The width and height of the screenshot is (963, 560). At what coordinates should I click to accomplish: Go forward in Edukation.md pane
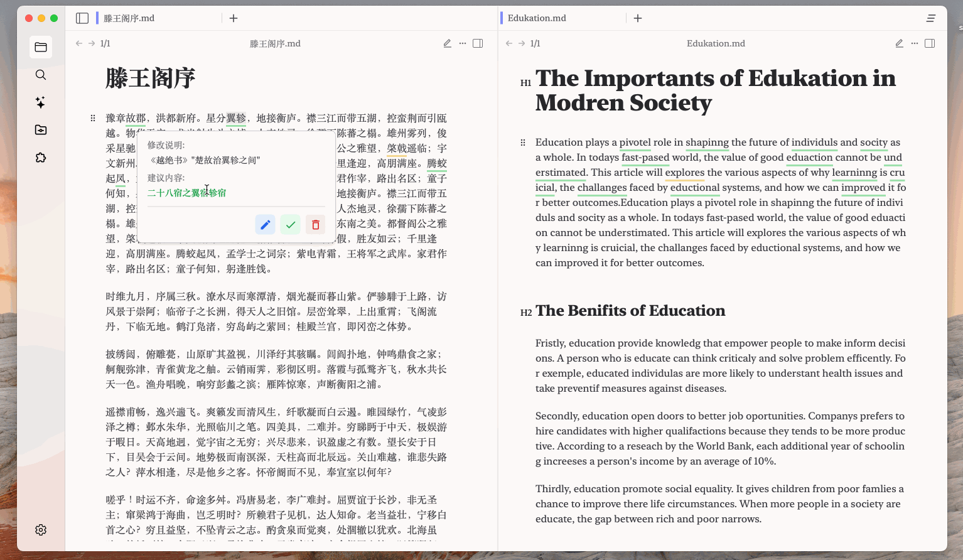[x=522, y=43]
